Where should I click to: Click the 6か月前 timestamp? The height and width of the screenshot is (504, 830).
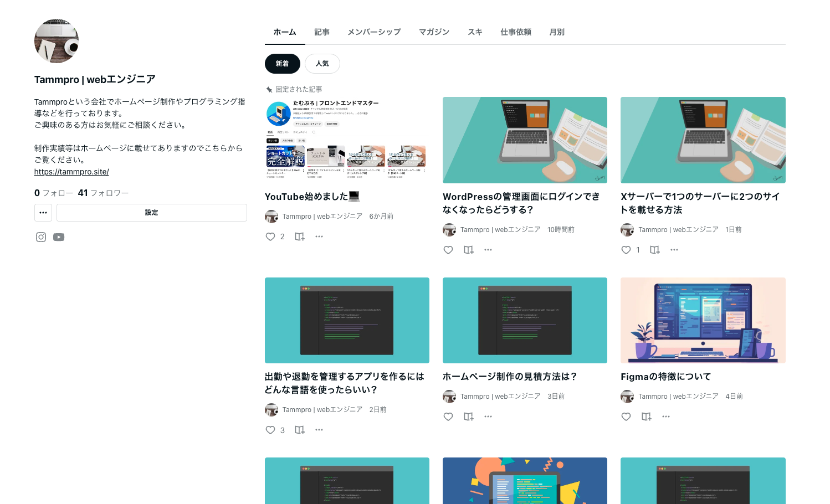coord(381,217)
